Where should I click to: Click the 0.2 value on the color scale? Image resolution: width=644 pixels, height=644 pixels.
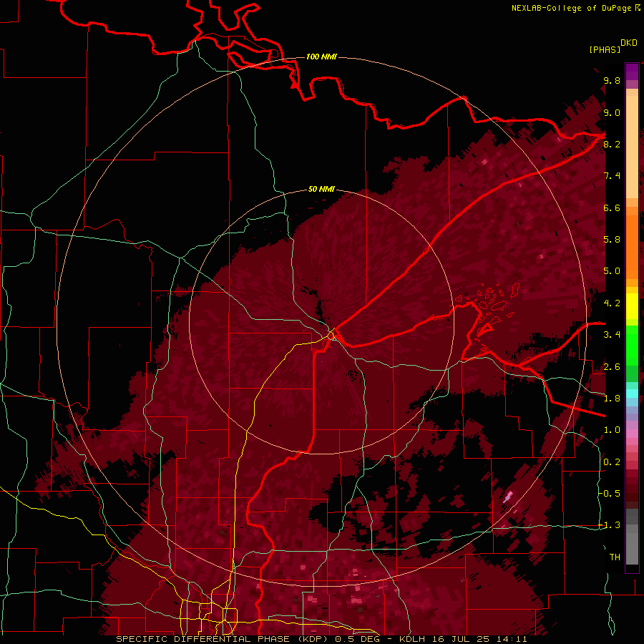612,462
